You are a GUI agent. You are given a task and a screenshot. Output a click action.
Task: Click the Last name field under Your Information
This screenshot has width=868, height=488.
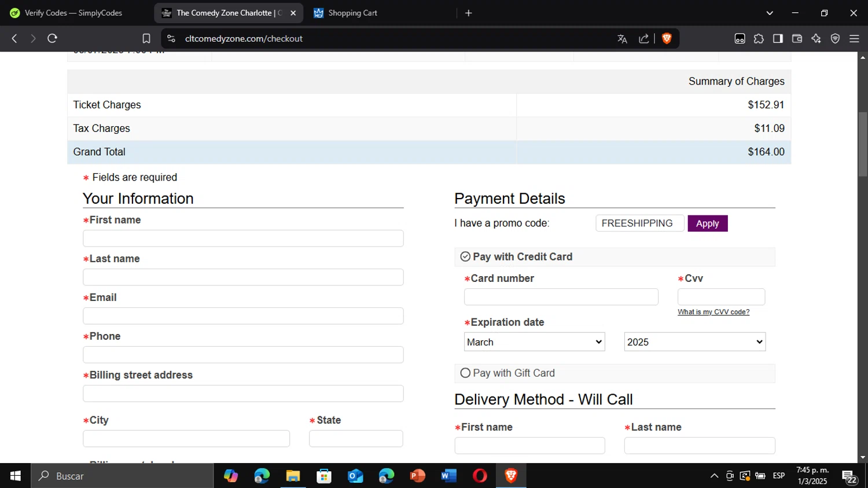[243, 277]
